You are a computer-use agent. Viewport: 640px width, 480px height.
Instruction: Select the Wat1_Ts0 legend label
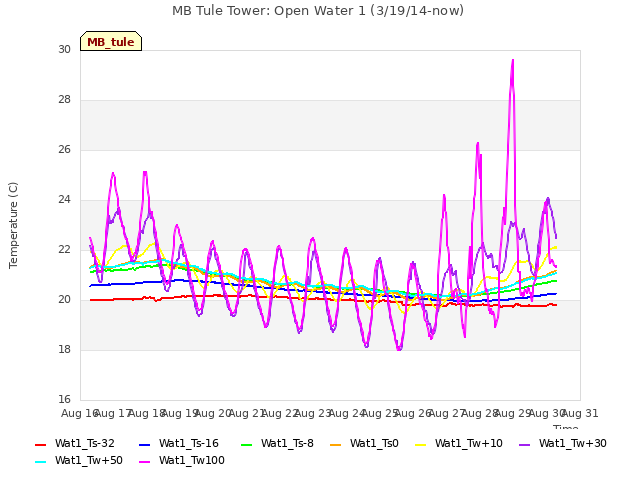(374, 443)
